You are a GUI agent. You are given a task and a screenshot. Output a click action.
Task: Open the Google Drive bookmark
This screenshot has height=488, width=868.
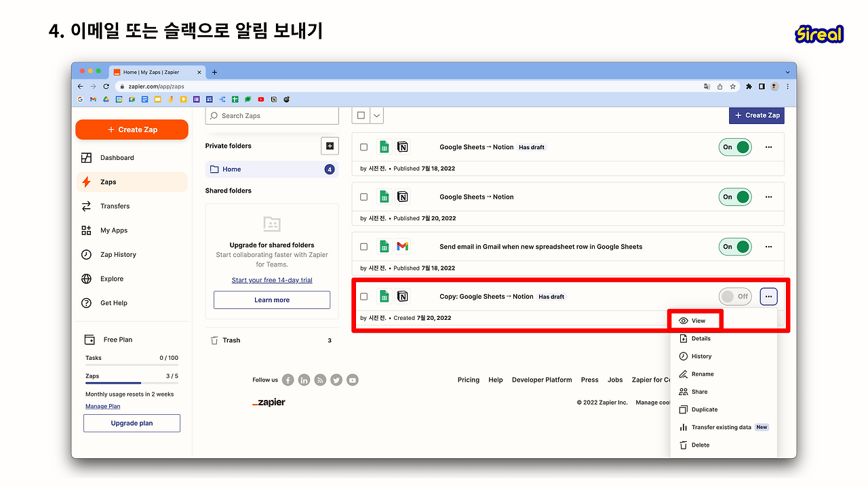click(x=106, y=100)
